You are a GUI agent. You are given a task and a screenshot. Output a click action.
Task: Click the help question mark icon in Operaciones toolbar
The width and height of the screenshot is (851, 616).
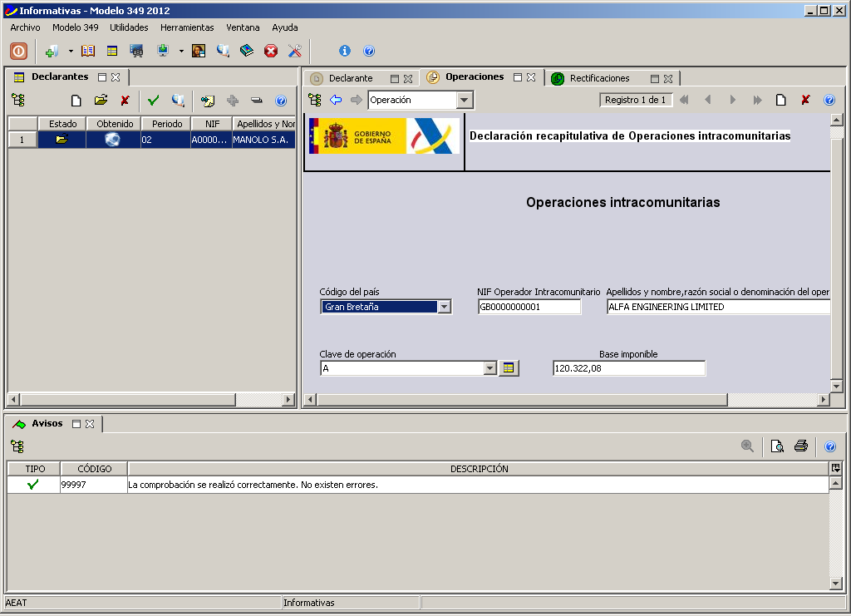point(829,99)
